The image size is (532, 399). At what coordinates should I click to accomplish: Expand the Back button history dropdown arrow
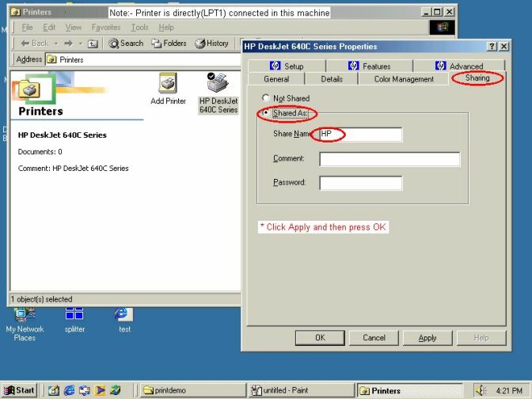(55, 44)
